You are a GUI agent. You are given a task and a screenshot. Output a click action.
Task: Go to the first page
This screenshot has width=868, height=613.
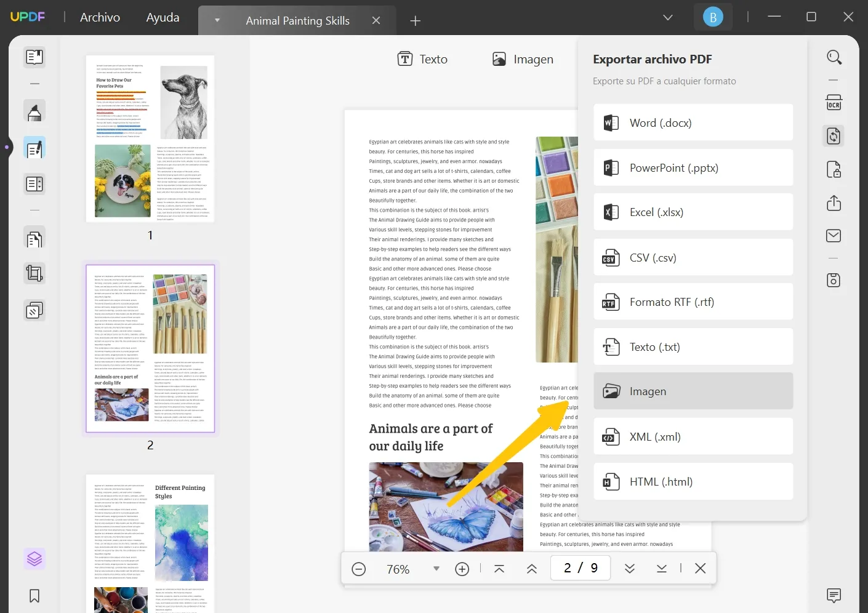(499, 569)
